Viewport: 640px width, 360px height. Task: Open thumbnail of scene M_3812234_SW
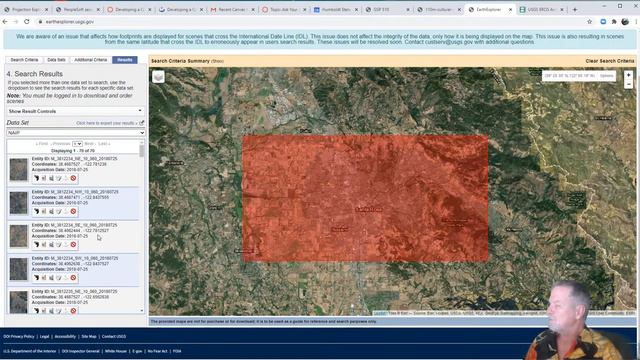18,269
